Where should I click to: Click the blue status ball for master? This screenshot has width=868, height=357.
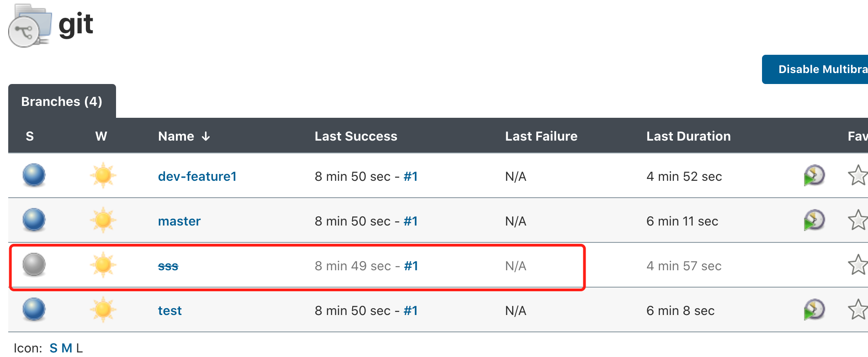point(34,220)
